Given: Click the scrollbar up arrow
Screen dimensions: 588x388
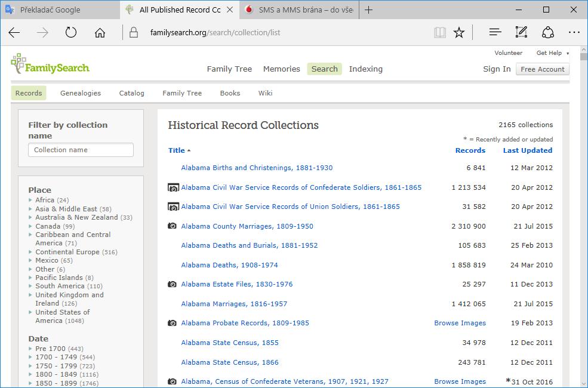Looking at the screenshot, I should [583, 50].
